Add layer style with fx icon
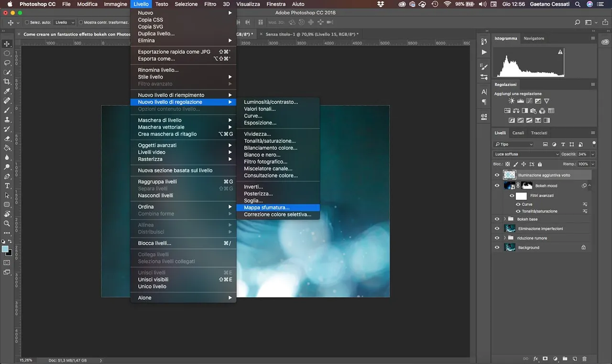The height and width of the screenshot is (364, 612). pos(535,359)
